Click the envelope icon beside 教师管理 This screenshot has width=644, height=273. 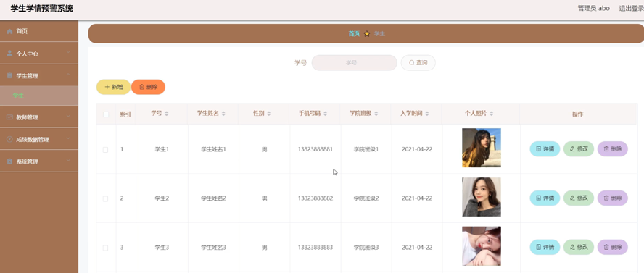point(9,117)
